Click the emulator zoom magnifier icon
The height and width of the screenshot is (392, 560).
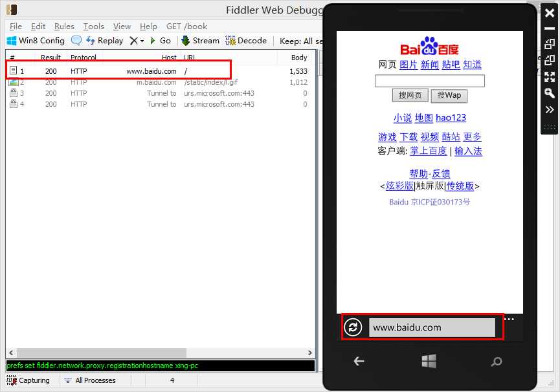549,93
